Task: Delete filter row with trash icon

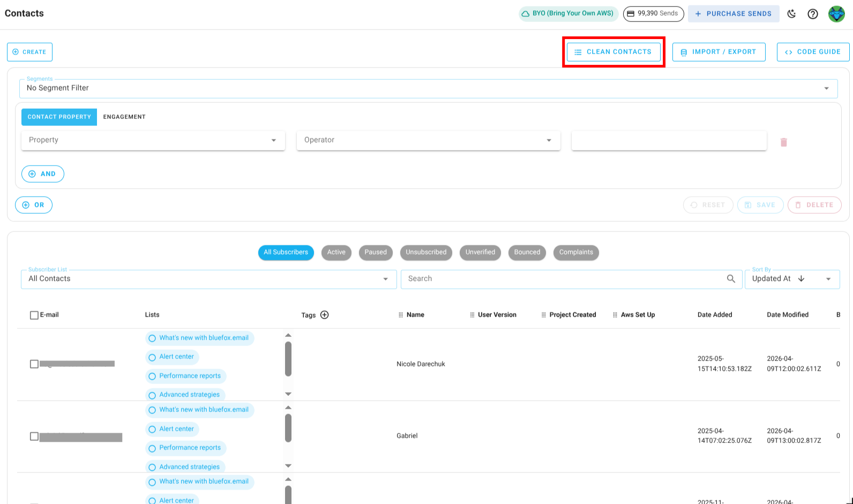Action: [x=784, y=142]
